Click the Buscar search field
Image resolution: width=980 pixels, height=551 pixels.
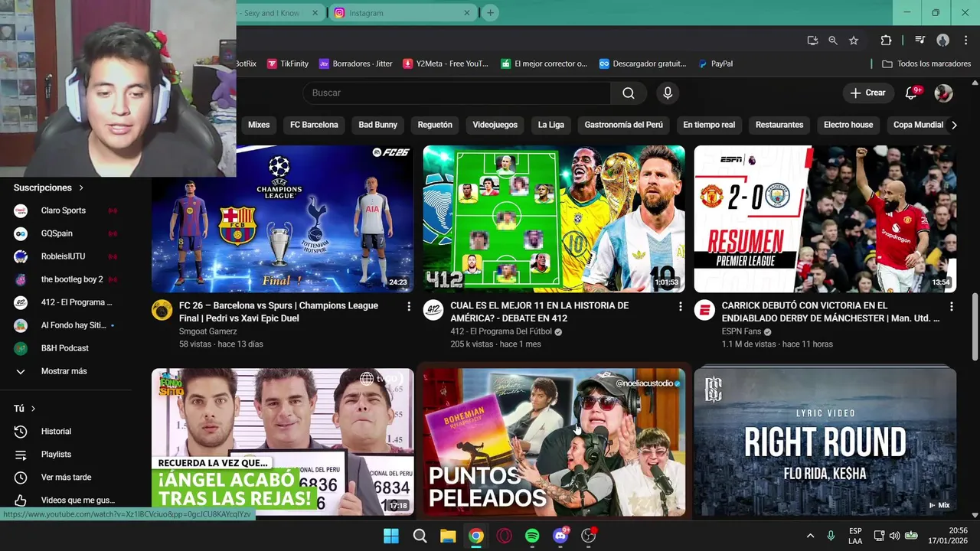click(457, 93)
